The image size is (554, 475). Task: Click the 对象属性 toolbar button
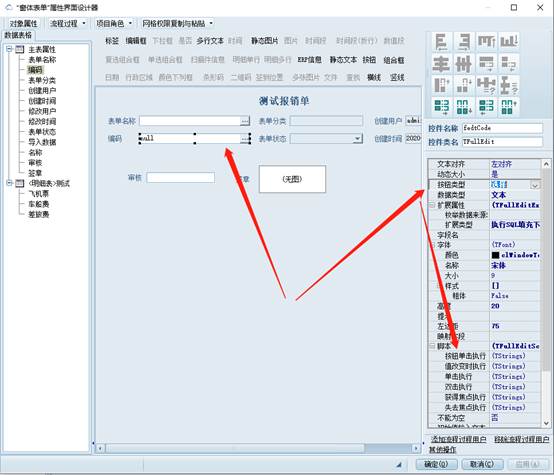[x=23, y=23]
